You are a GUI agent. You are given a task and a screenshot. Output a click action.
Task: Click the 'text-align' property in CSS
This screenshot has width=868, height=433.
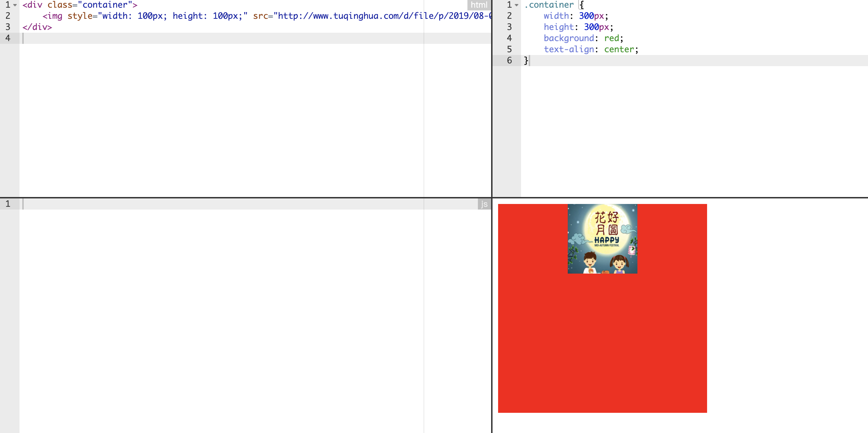568,49
